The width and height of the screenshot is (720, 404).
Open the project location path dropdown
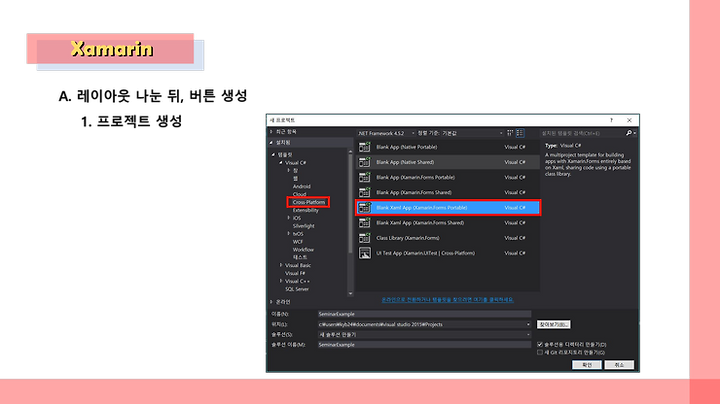[x=528, y=325]
